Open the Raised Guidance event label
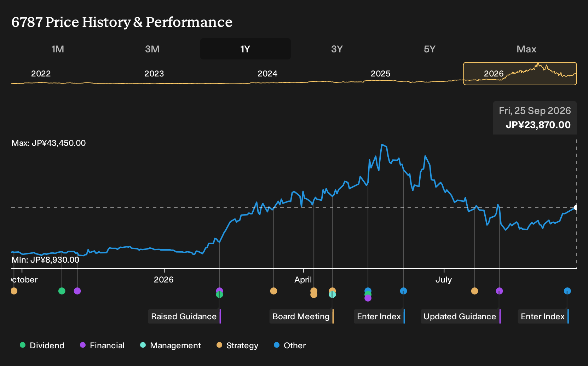 point(184,316)
